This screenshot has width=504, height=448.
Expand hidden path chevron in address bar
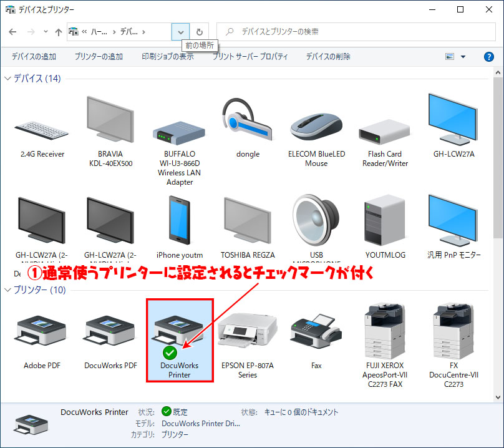(84, 32)
